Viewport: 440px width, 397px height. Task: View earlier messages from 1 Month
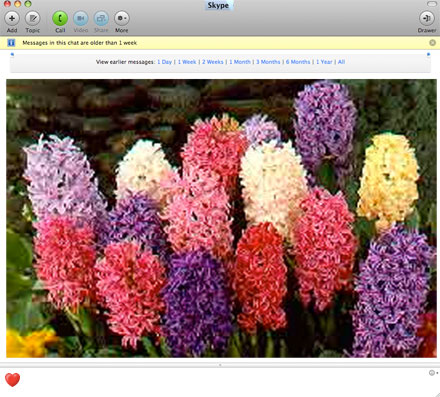(x=240, y=62)
